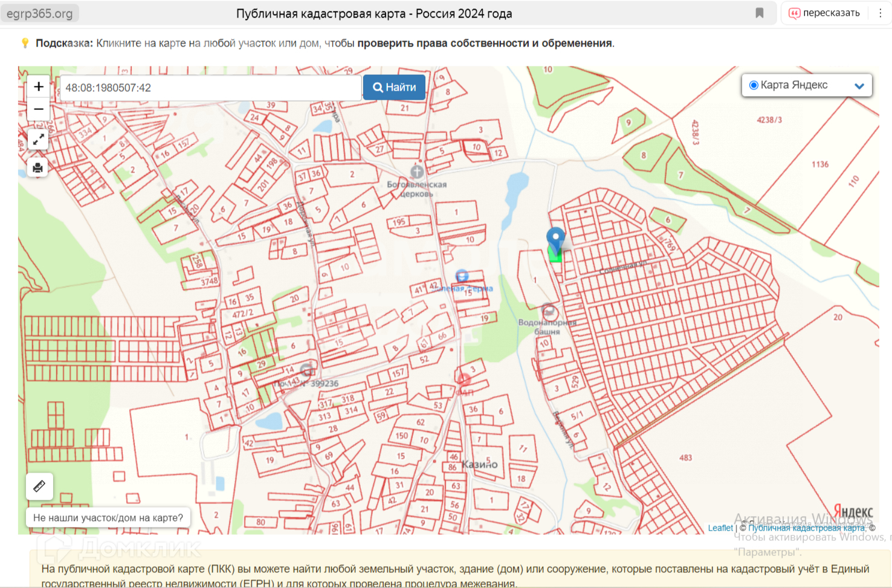Click parcel labeled 198 on map
This screenshot has width=892, height=588.
(x=271, y=164)
